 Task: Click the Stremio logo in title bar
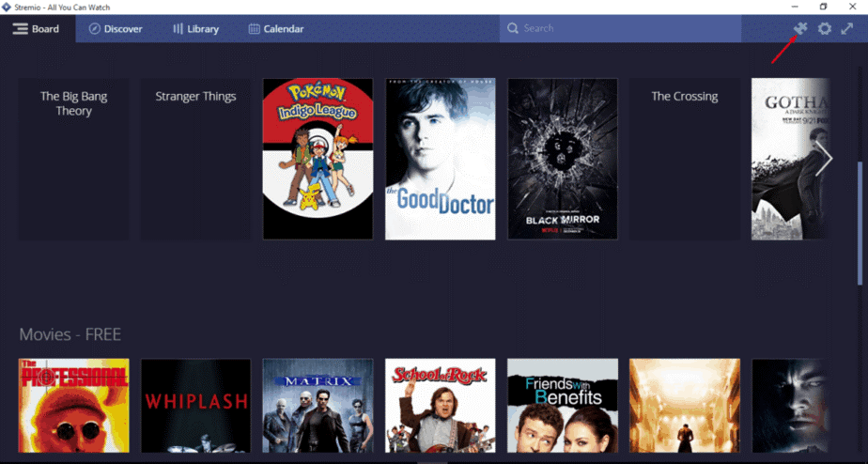tap(7, 8)
